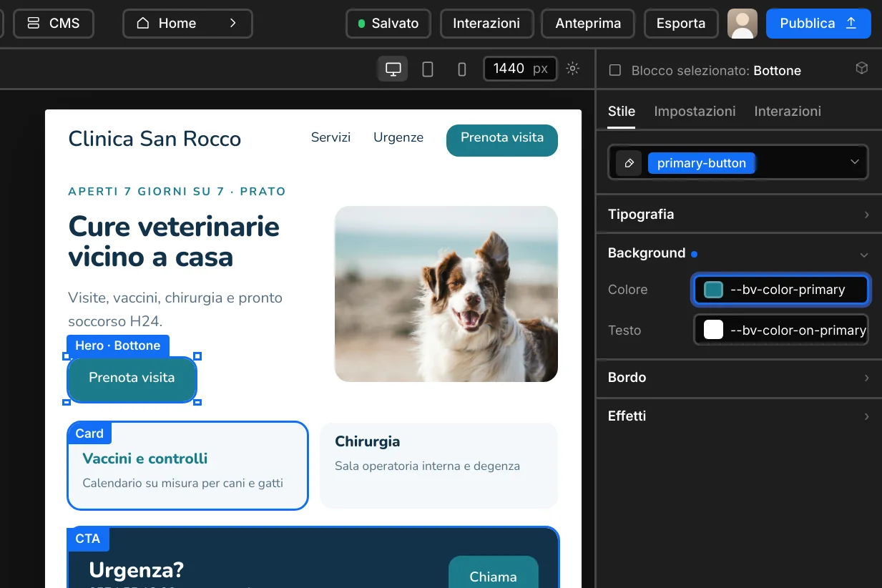Select the dog photo in canvas

(x=446, y=294)
